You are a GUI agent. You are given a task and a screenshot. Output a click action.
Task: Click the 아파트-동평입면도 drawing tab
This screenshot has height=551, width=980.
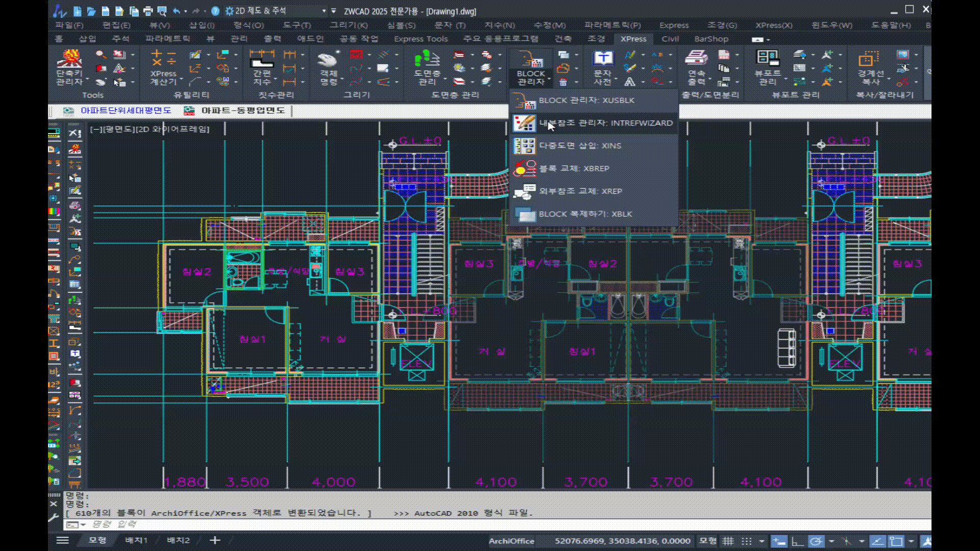pos(242,111)
